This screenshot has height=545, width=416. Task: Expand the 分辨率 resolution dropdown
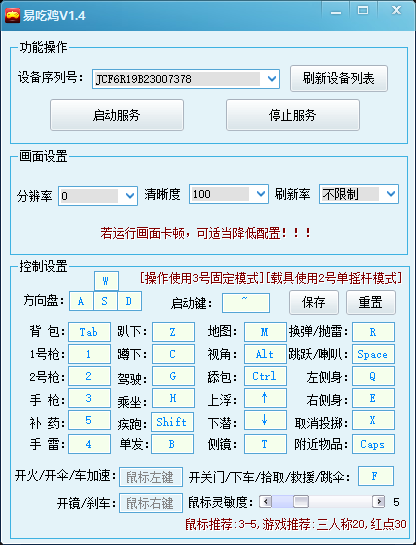click(x=98, y=196)
